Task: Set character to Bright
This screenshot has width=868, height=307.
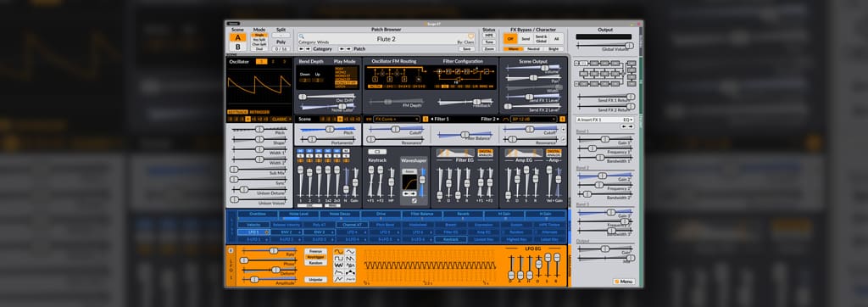Action: pos(554,49)
